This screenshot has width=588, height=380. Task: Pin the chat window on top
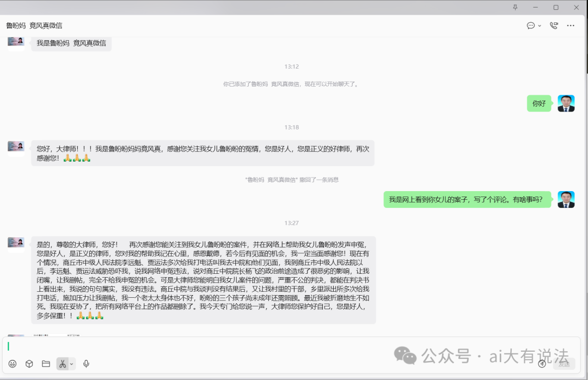515,7
